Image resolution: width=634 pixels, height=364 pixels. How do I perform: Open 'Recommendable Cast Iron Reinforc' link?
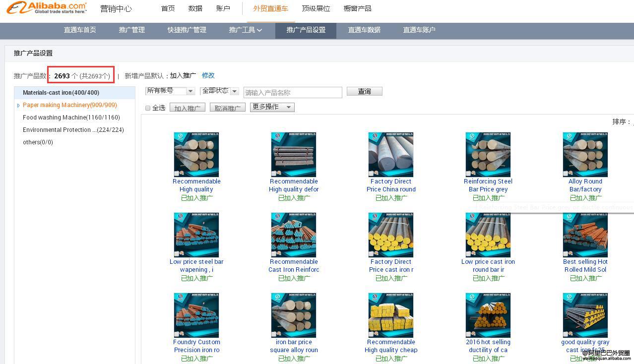[294, 266]
